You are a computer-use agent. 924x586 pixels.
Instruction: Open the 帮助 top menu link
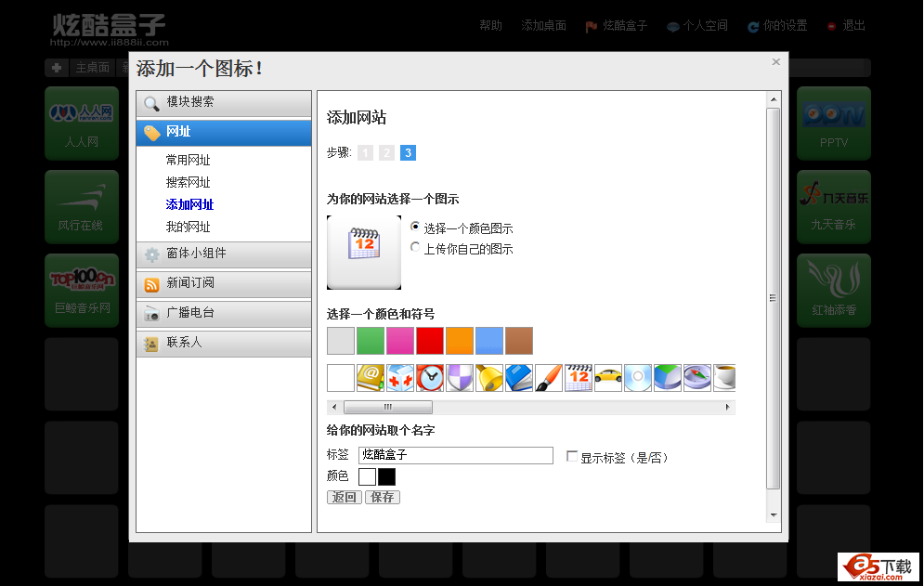pyautogui.click(x=490, y=25)
